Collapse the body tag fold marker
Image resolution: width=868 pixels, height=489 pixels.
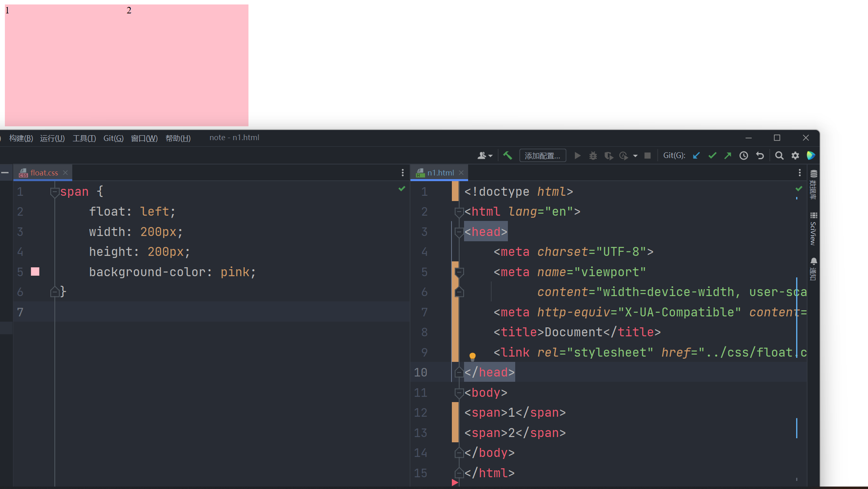click(x=459, y=393)
